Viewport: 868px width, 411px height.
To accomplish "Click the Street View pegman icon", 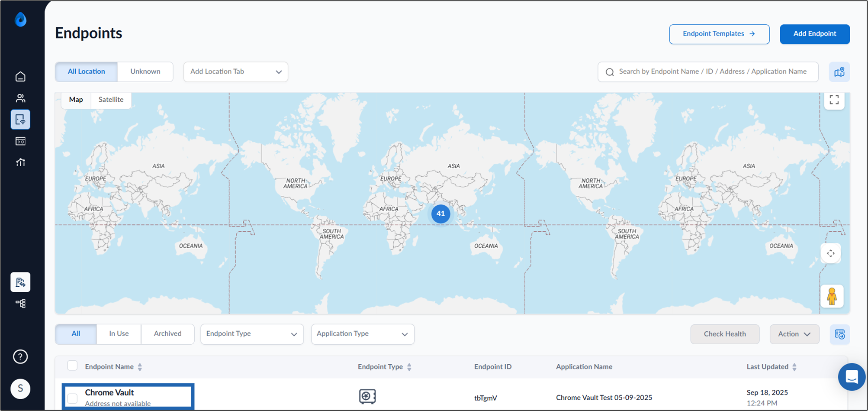I will coord(832,296).
